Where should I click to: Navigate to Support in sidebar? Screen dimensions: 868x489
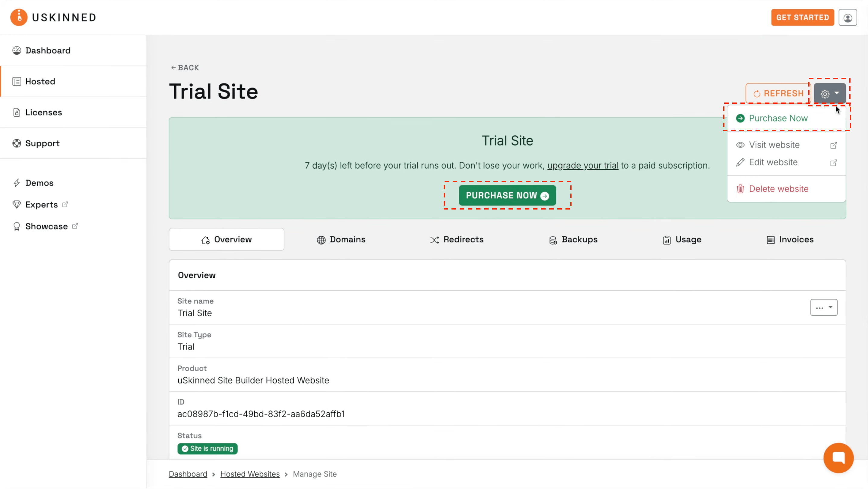(74, 144)
